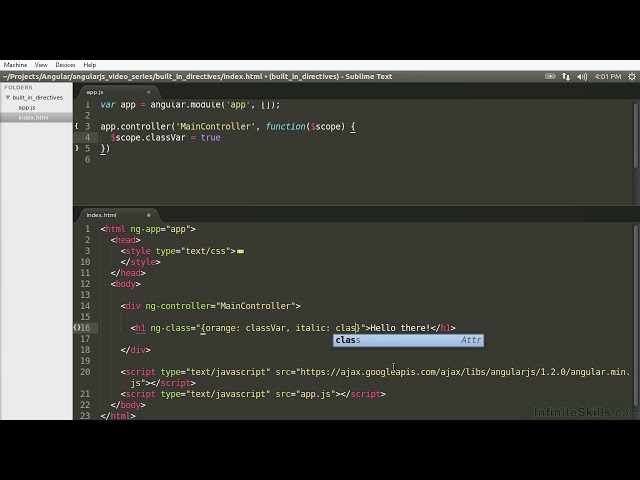Click 'Hello there!' text in h1
The image size is (640, 480).
click(400, 328)
